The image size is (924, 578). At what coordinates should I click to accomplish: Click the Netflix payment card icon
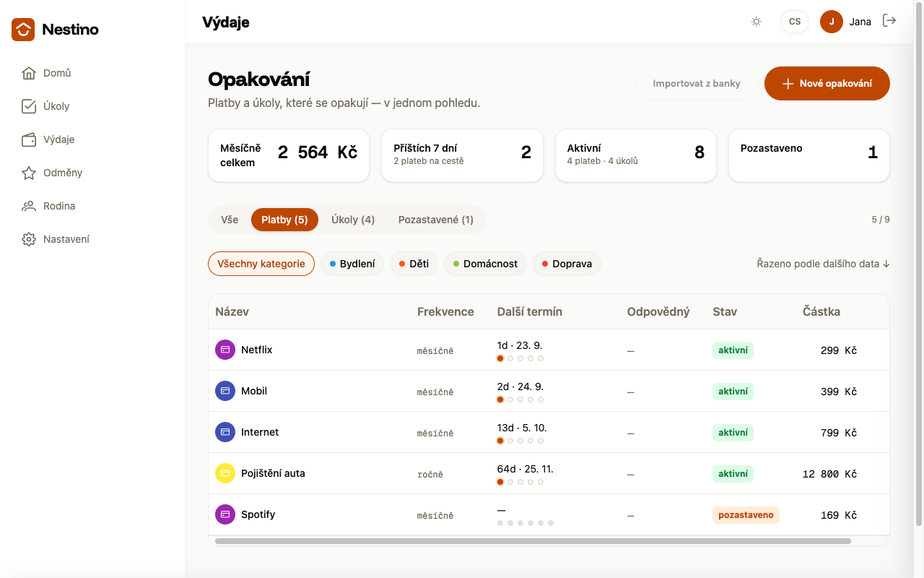[225, 350]
